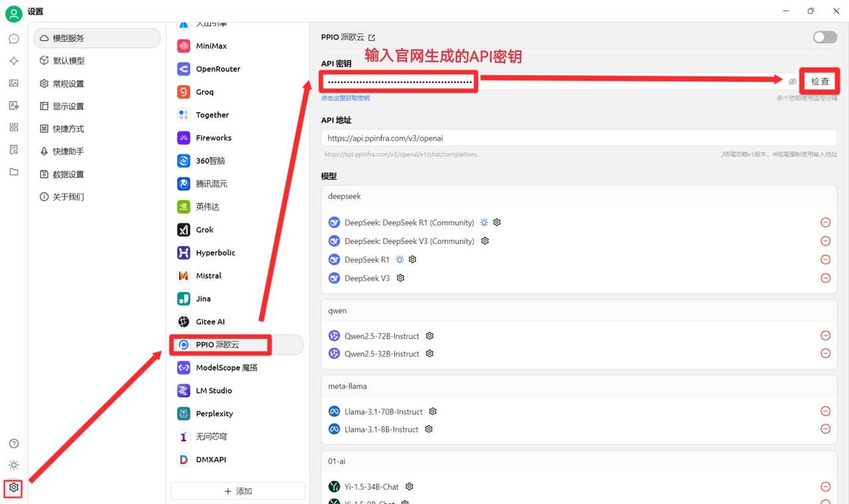Show API key with the eye icon
The image size is (849, 504).
point(792,82)
